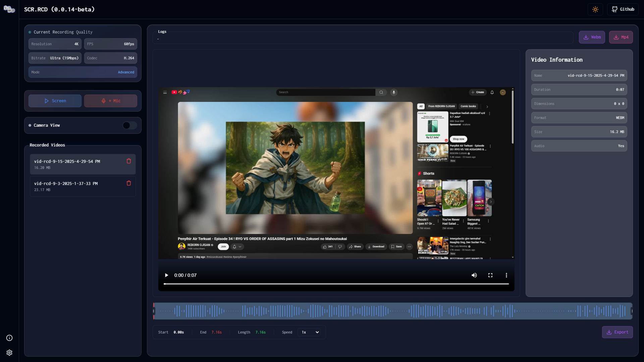This screenshot has height=362, width=644.
Task: Delete the vid-rcd-9-3 recording
Action: pyautogui.click(x=128, y=183)
